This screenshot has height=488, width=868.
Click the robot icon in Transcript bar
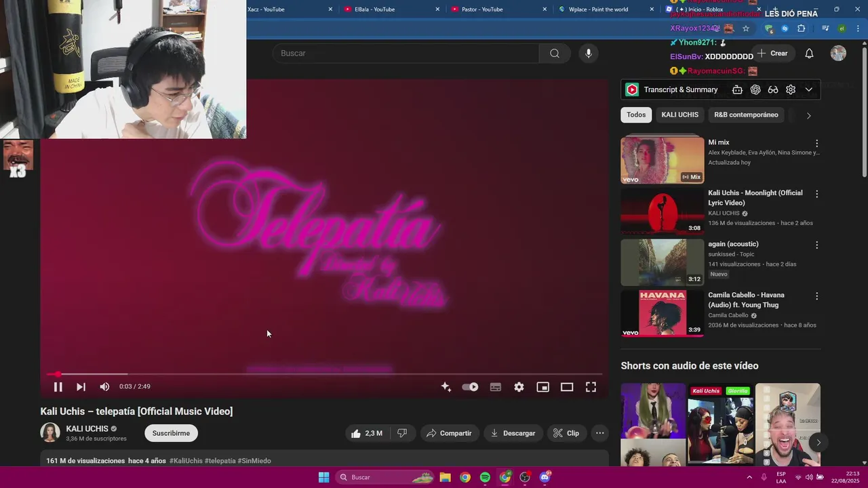(737, 89)
